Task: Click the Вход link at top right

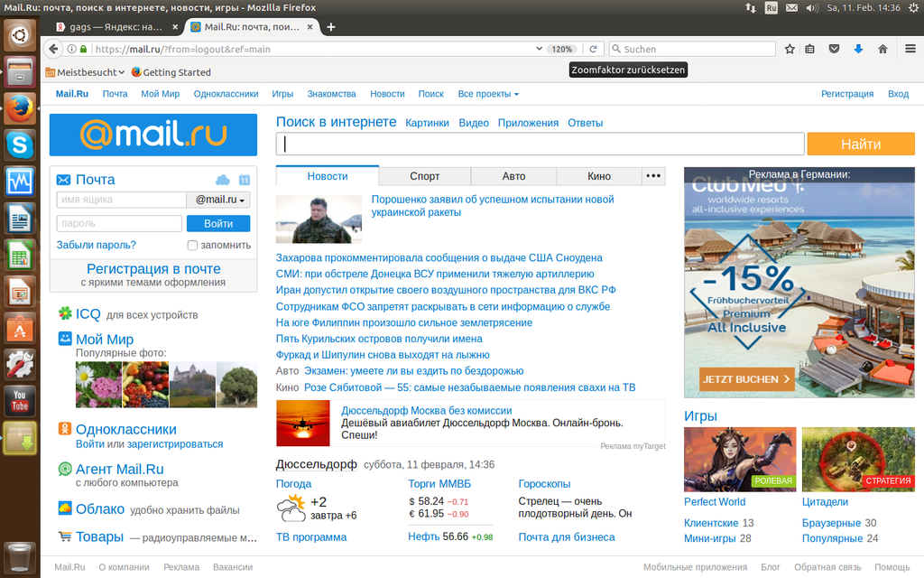Action: (898, 94)
